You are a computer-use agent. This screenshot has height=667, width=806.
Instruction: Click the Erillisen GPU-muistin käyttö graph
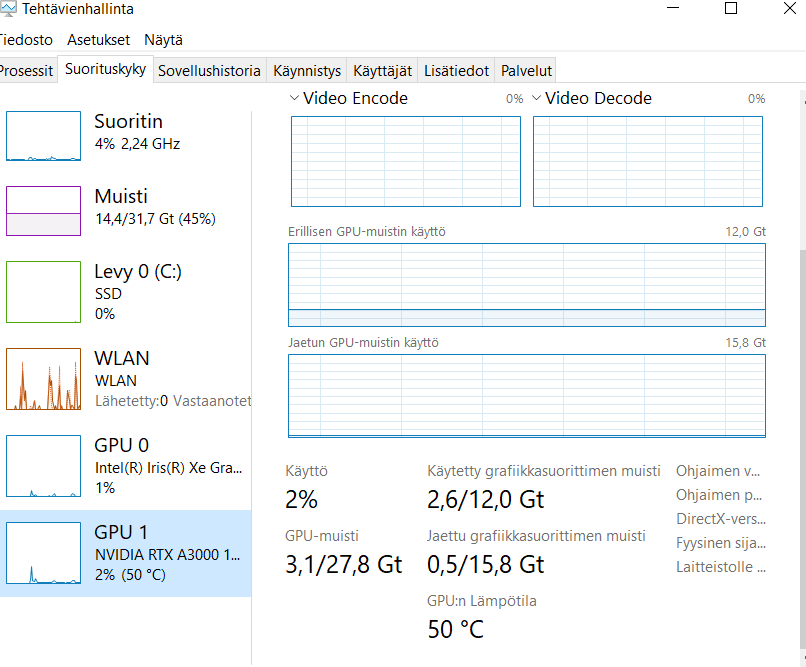[527, 284]
